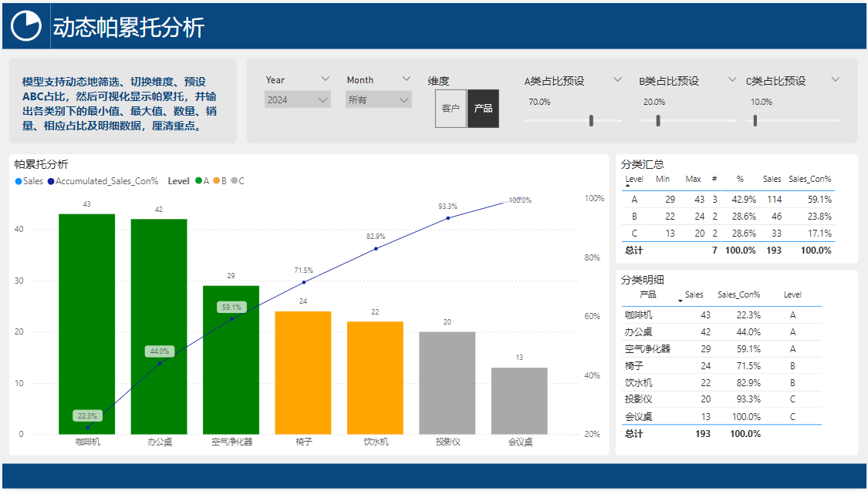
Task: Select the 咖啡机 green bar
Action: click(87, 324)
